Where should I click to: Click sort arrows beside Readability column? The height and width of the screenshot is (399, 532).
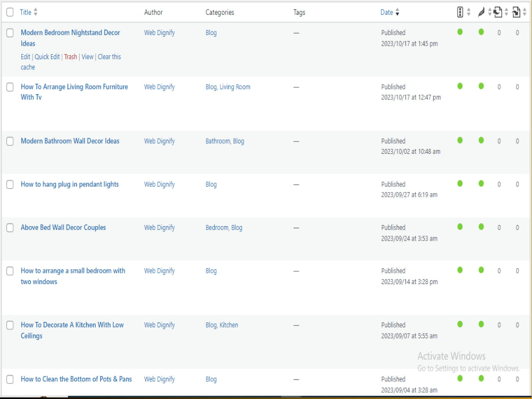point(489,12)
